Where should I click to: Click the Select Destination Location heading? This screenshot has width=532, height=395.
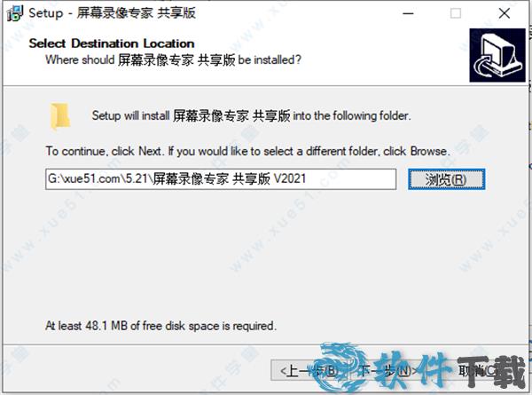pyautogui.click(x=112, y=43)
